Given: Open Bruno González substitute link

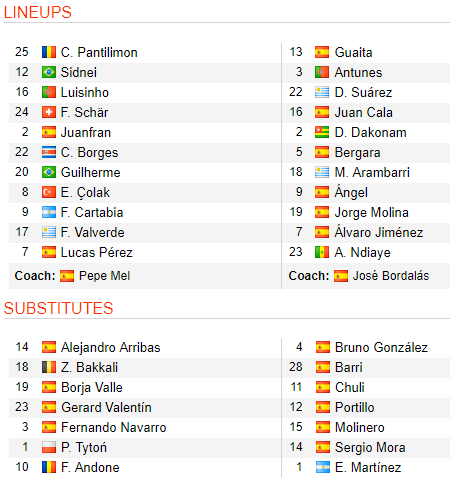Looking at the screenshot, I should point(381,348).
